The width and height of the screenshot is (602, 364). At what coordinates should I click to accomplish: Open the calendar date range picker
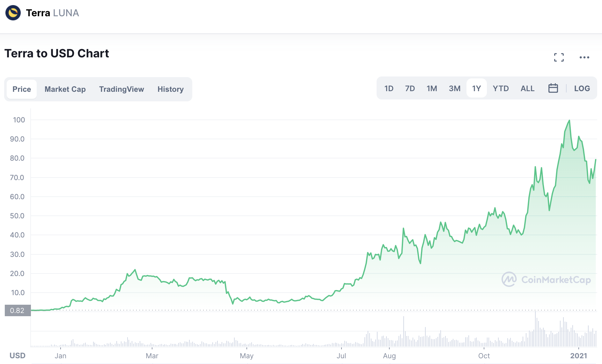tap(553, 88)
